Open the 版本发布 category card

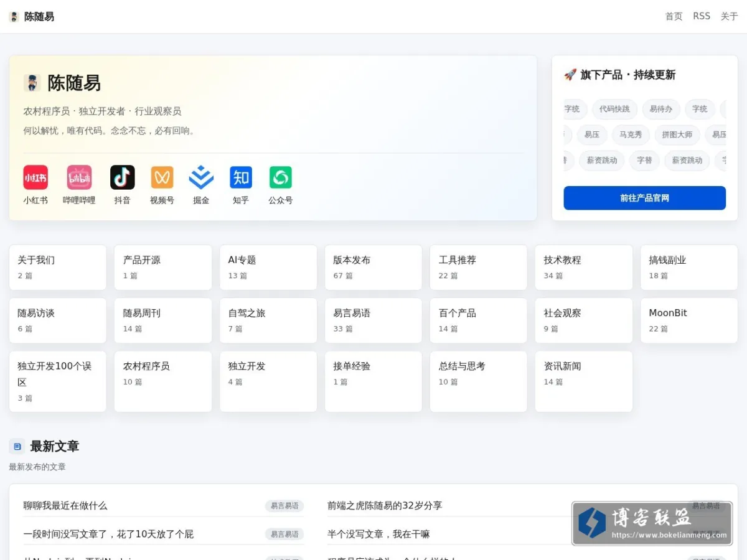click(374, 267)
